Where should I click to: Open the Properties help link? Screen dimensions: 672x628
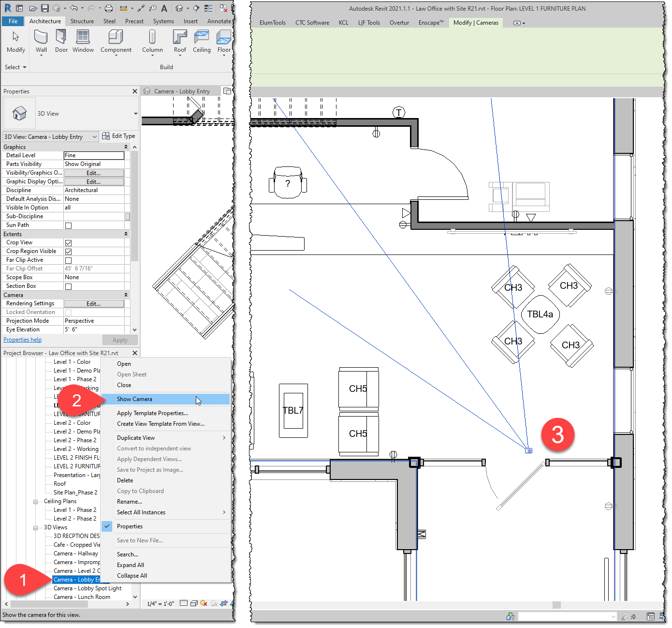tap(22, 339)
